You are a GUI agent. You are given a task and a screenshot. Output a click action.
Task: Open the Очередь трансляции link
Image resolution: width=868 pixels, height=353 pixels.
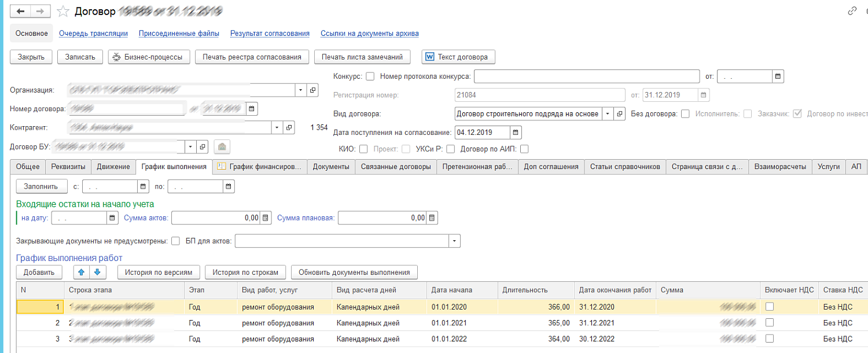pos(93,34)
